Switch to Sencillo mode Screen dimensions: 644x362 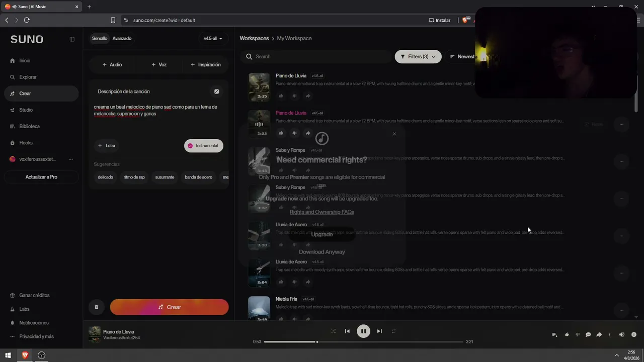click(x=100, y=39)
